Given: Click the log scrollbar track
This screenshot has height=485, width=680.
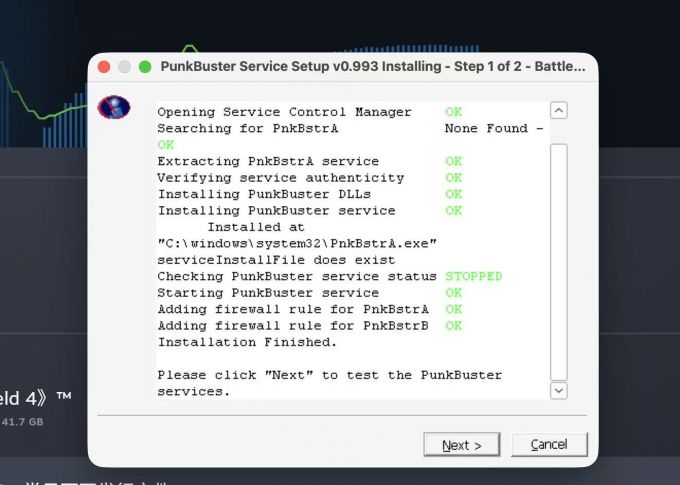Looking at the screenshot, I should 559,262.
